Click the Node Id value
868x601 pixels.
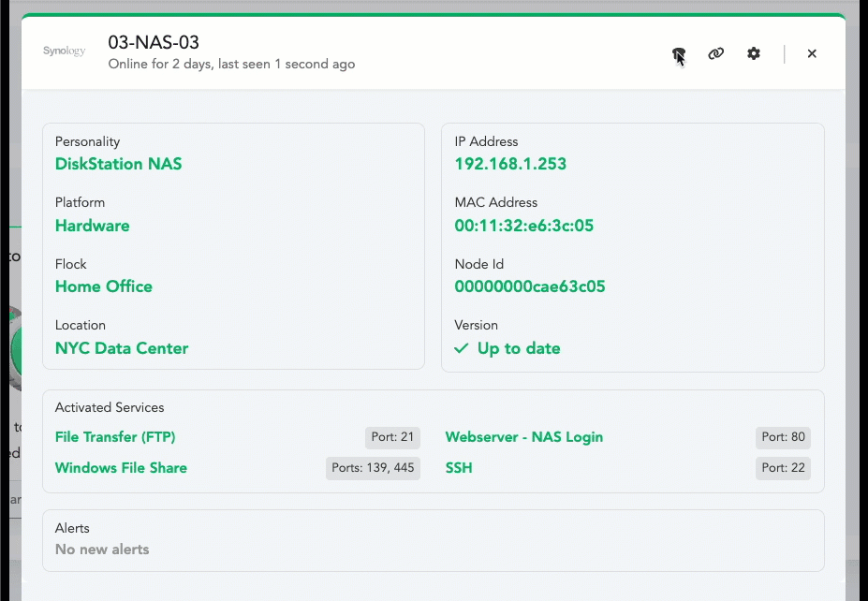click(530, 286)
